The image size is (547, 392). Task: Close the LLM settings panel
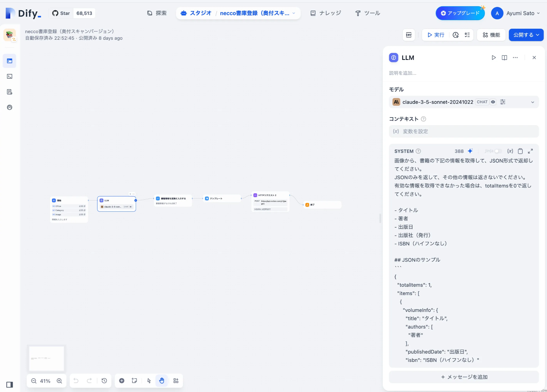point(534,58)
